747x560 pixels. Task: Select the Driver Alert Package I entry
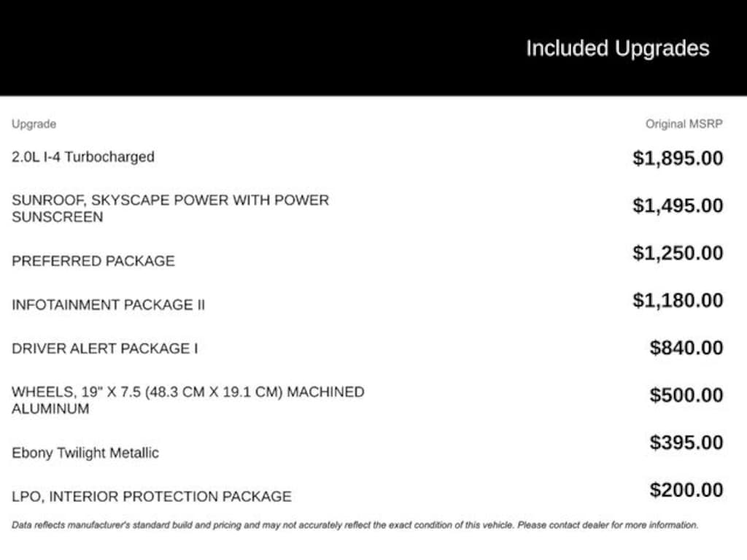(x=104, y=349)
